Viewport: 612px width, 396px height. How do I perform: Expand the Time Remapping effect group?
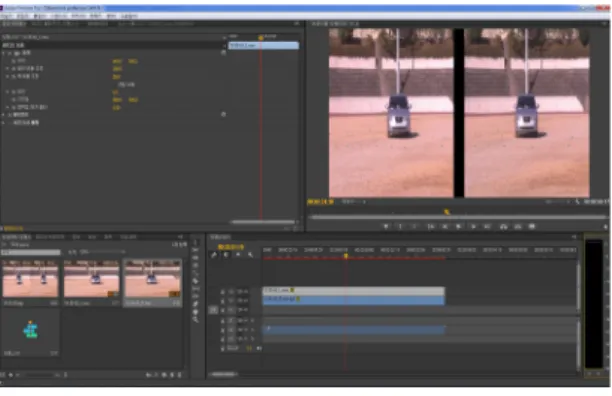(4, 123)
